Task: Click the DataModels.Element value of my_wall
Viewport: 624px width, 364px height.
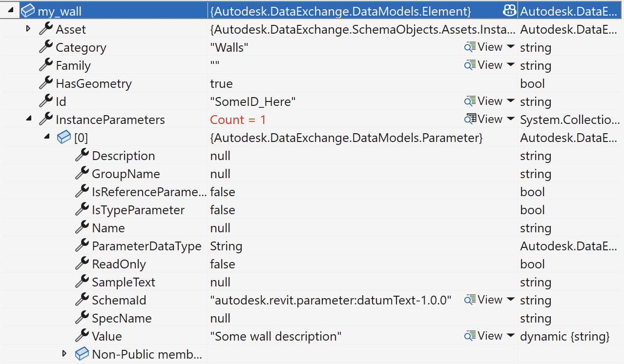Action: (341, 11)
